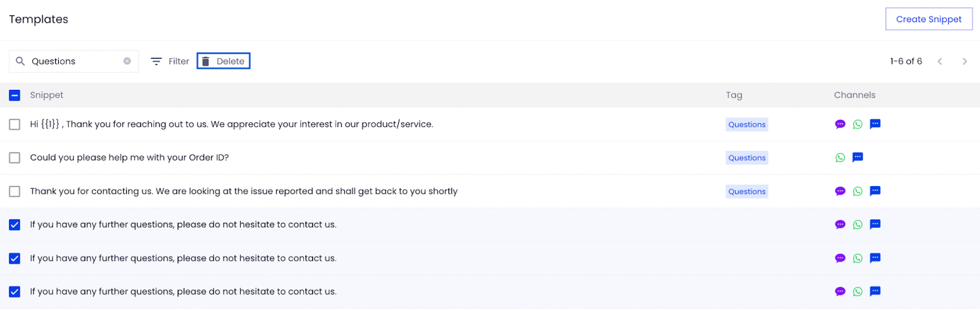The height and width of the screenshot is (311, 980).
Task: Click purple chat icon in first row
Action: point(840,124)
